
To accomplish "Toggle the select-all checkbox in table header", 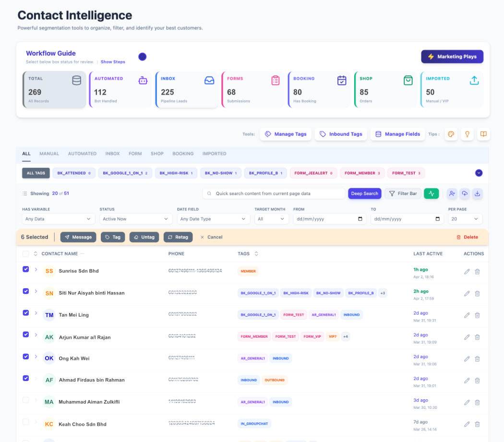I will click(x=25, y=254).
